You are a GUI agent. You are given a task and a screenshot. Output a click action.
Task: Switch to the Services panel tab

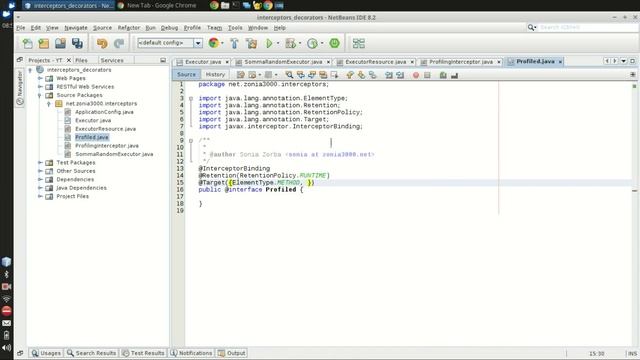[112, 60]
